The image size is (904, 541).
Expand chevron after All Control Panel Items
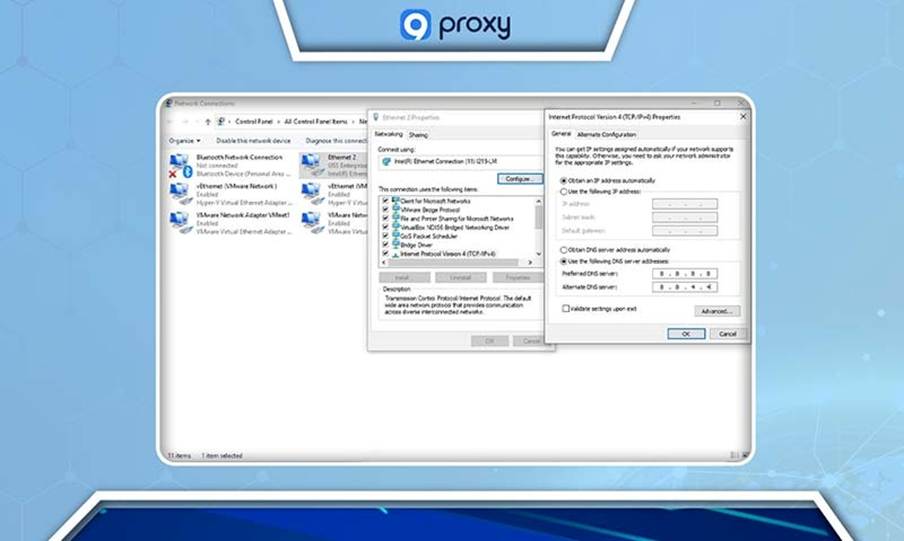[x=353, y=122]
